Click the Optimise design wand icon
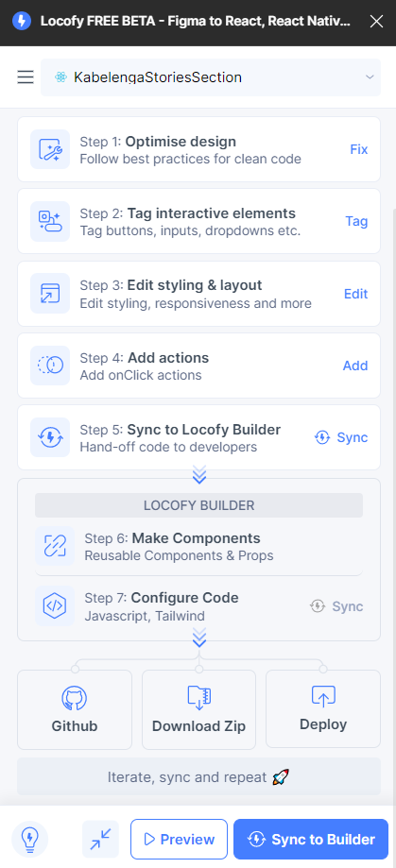The height and width of the screenshot is (868, 396). pos(50,149)
